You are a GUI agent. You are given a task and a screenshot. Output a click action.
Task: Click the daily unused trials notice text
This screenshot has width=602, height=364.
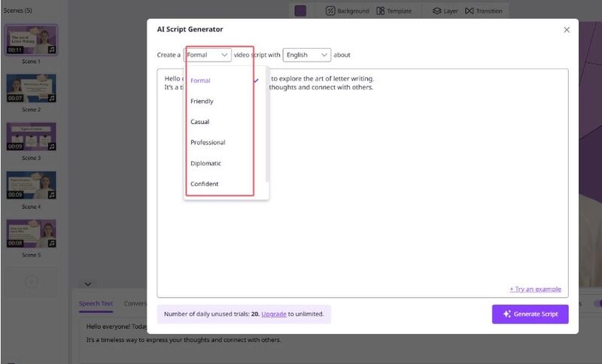[244, 314]
